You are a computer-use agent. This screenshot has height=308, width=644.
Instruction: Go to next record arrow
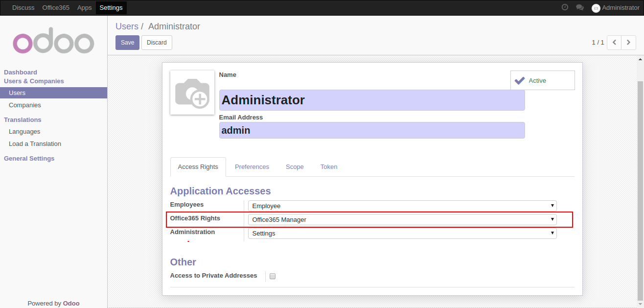click(629, 43)
